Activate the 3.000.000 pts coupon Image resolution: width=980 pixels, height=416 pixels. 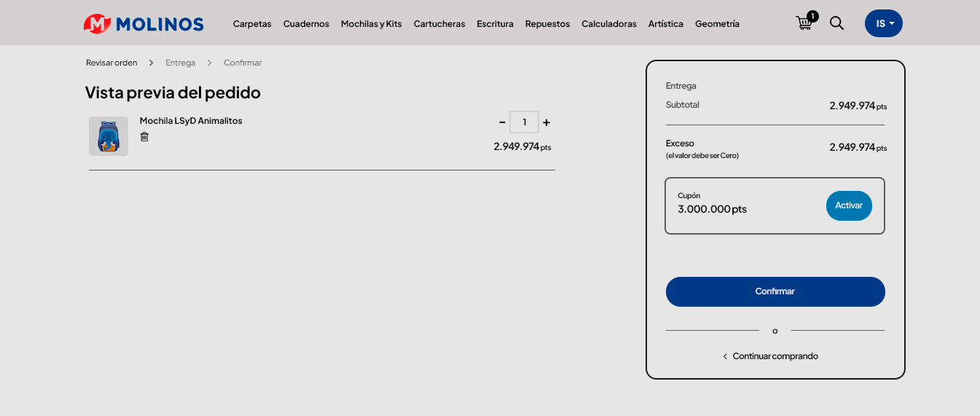click(848, 205)
